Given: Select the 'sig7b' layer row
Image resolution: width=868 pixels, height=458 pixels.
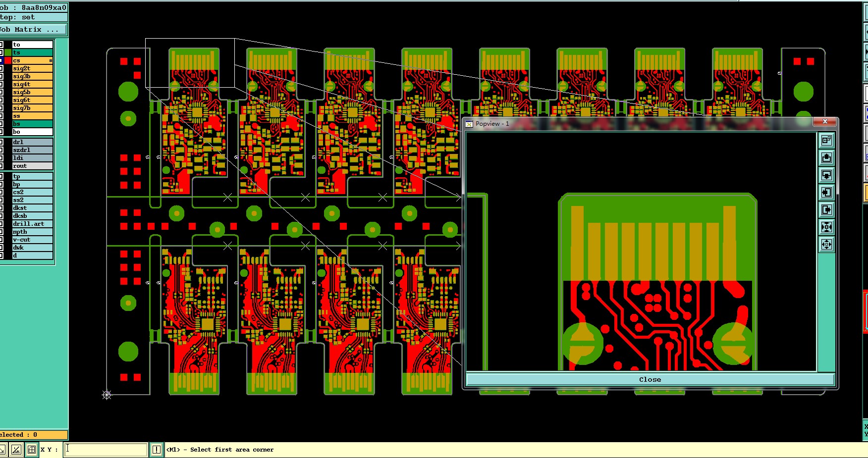Looking at the screenshot, I should [32, 108].
